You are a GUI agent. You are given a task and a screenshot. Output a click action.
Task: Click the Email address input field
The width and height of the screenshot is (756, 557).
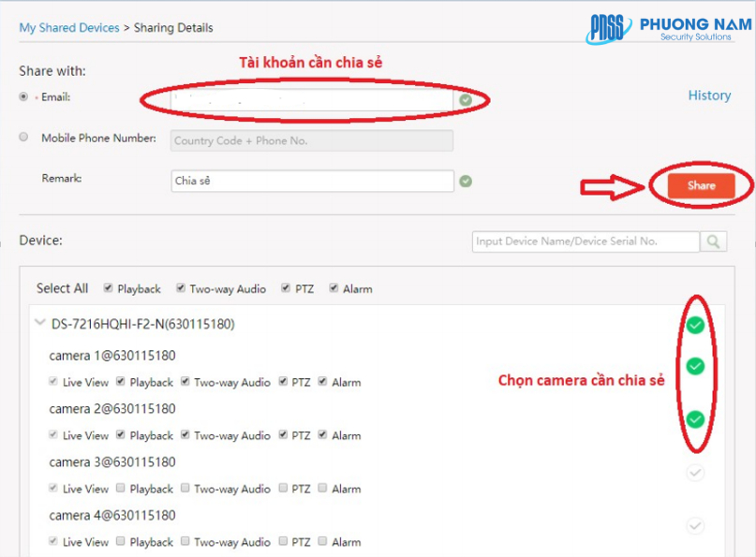tap(312, 99)
